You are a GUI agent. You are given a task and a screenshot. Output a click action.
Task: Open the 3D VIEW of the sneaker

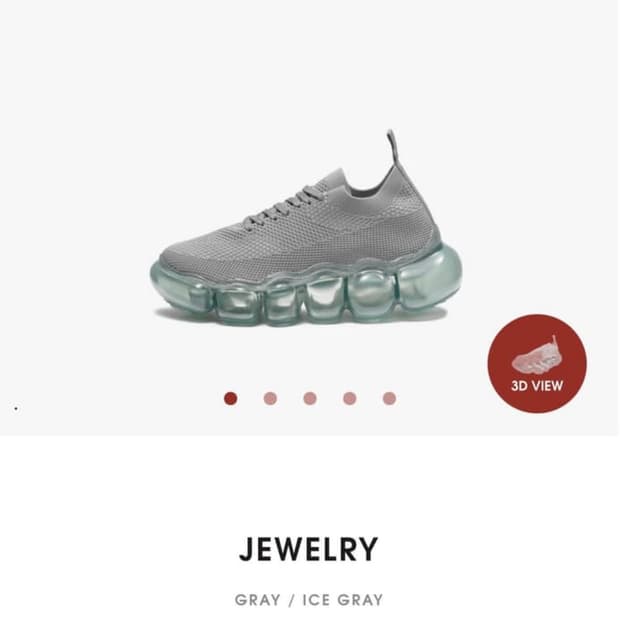(x=537, y=363)
